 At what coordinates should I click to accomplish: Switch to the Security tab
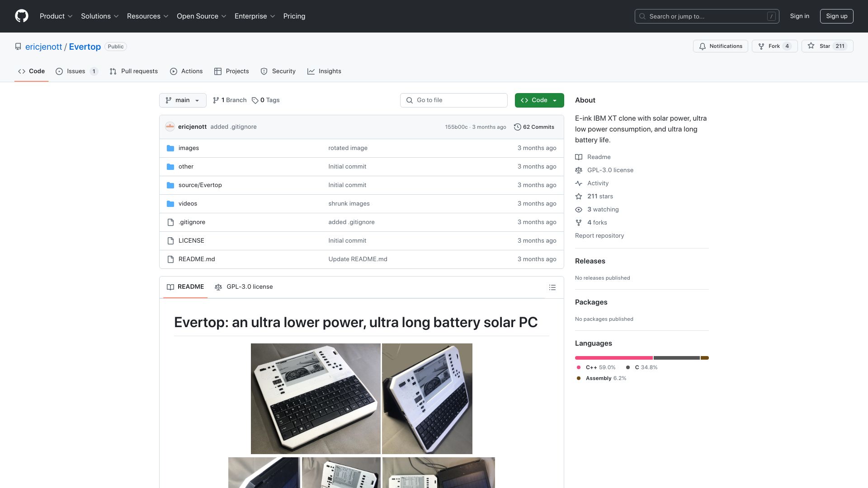pyautogui.click(x=278, y=71)
